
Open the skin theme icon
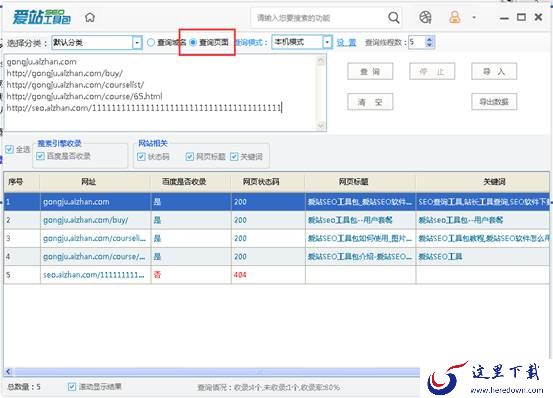(425, 17)
